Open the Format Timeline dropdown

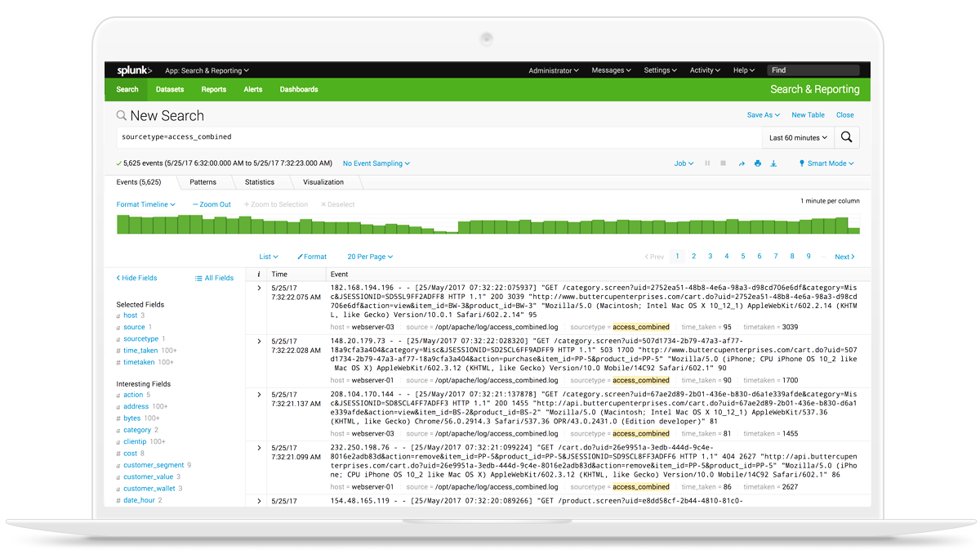point(145,204)
